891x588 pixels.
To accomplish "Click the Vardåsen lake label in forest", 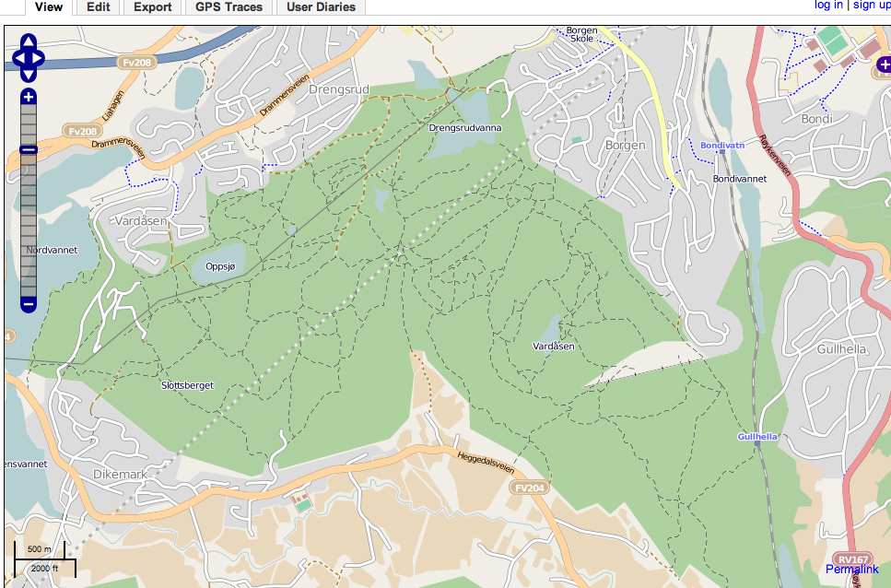I will [554, 346].
